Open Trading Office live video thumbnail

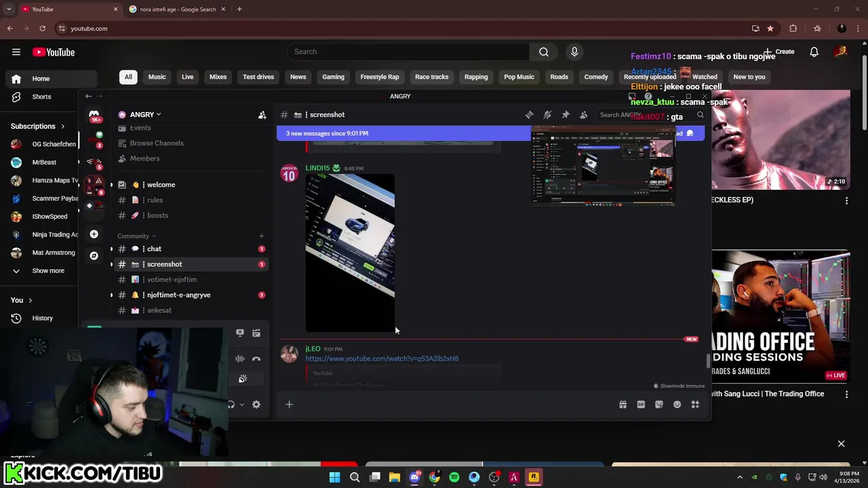pos(781,317)
